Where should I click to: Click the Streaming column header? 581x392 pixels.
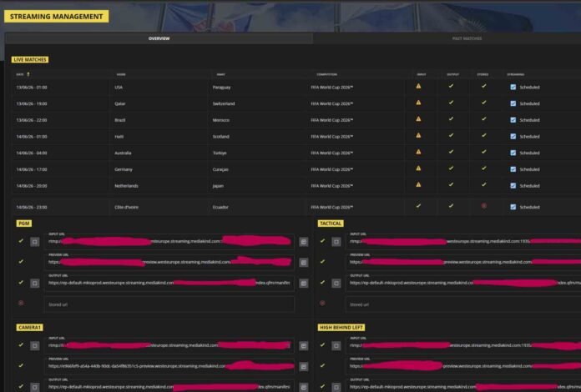(515, 74)
